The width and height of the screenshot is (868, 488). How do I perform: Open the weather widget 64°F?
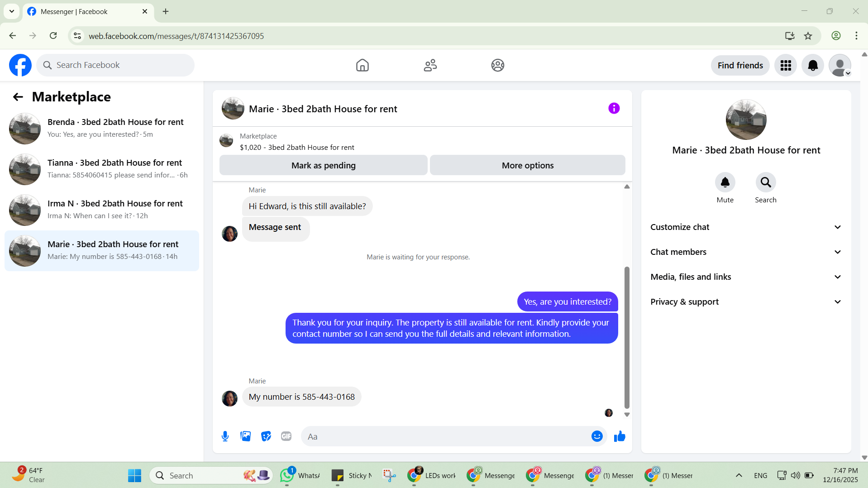tap(28, 475)
